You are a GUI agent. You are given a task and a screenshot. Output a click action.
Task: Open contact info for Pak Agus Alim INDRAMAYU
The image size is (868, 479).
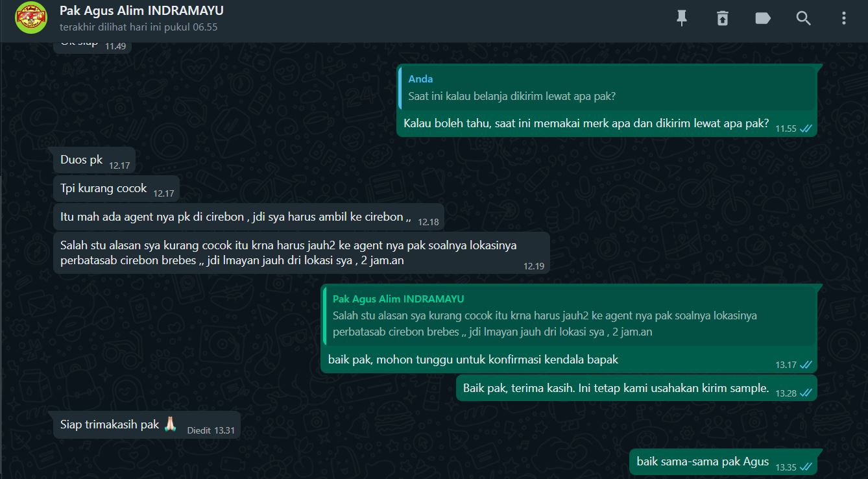pyautogui.click(x=141, y=10)
